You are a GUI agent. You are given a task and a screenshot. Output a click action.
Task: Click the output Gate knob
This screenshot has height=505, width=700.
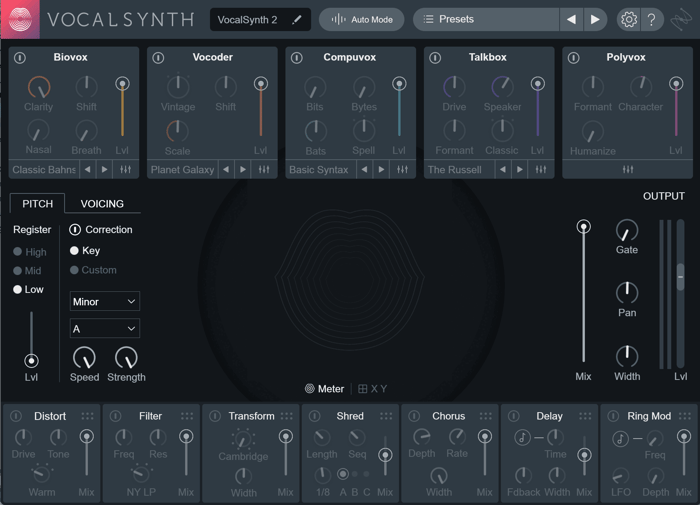tap(627, 231)
